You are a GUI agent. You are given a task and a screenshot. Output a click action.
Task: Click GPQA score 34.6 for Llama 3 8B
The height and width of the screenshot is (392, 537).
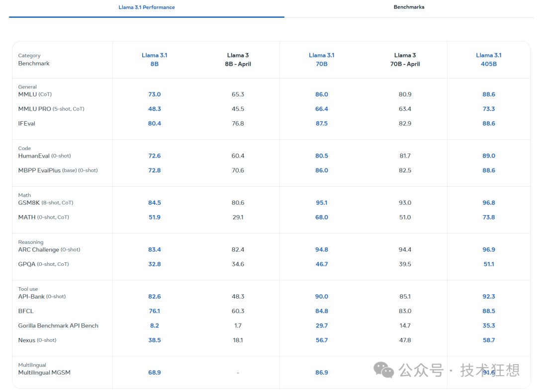point(238,264)
